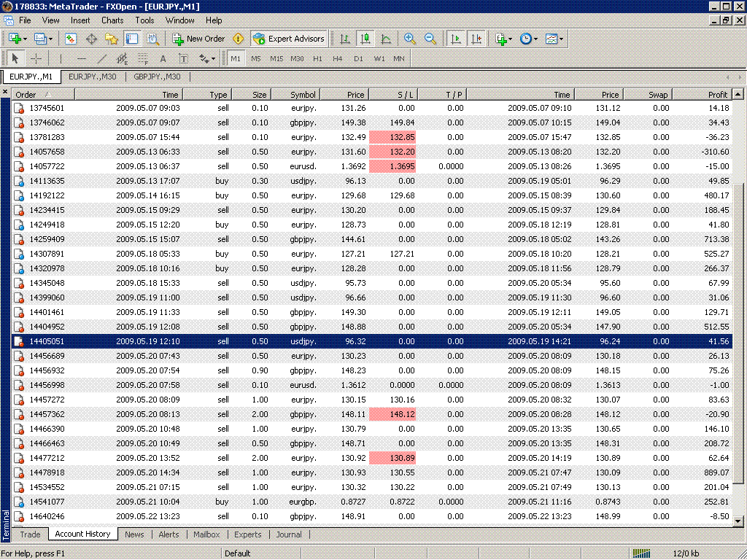Click the history scrollbar down arrow
This screenshot has height=560, width=747.
point(738,521)
